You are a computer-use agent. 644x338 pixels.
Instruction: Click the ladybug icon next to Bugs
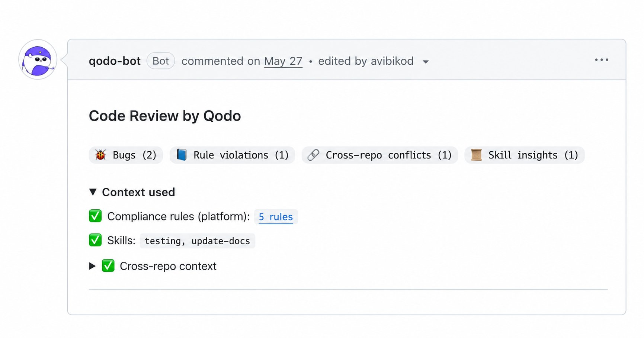(100, 155)
